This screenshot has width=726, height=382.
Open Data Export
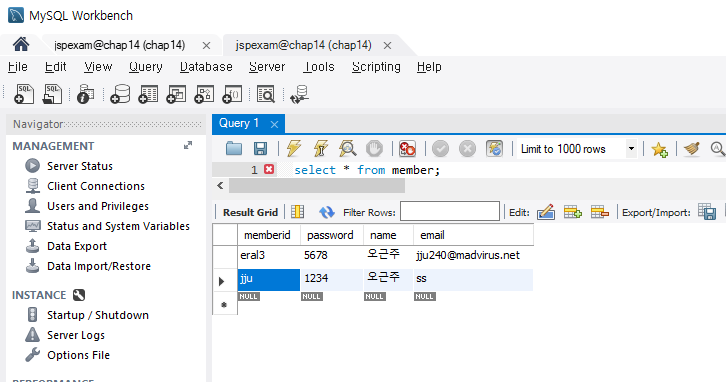click(77, 246)
